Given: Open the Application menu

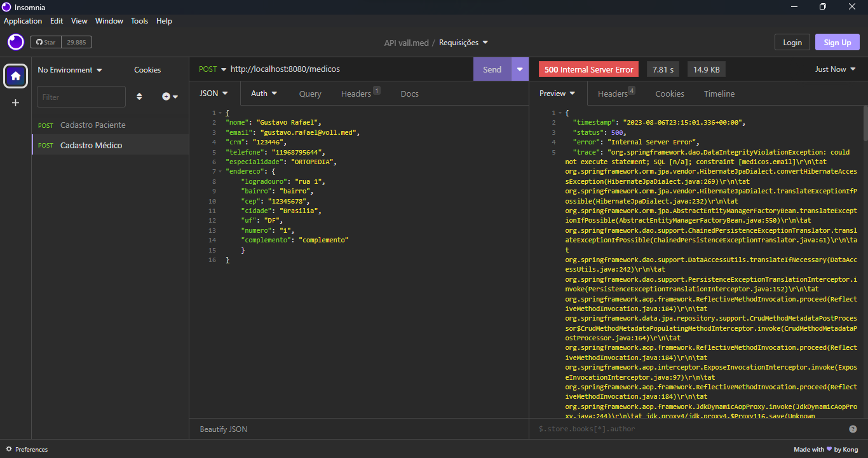Looking at the screenshot, I should coord(23,21).
